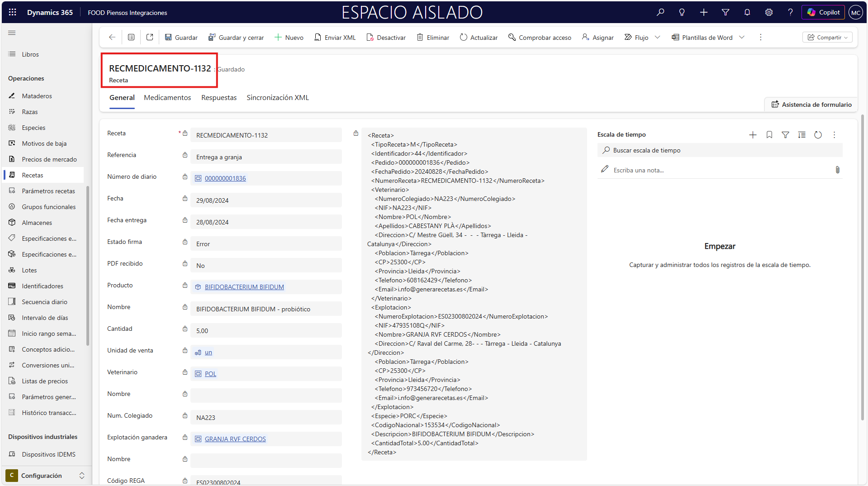The height and width of the screenshot is (486, 868).
Task: Refresh the timeline panel
Action: 818,135
